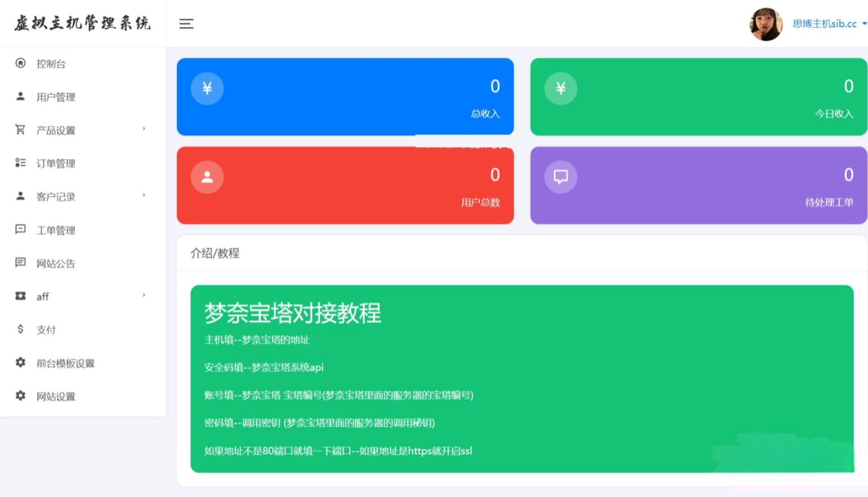The width and height of the screenshot is (868, 497).
Task: Click the user avatar thumbnail
Action: 766,24
